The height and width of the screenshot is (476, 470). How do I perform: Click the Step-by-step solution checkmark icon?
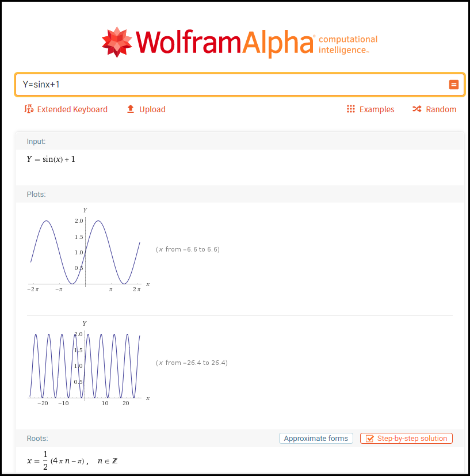click(369, 439)
